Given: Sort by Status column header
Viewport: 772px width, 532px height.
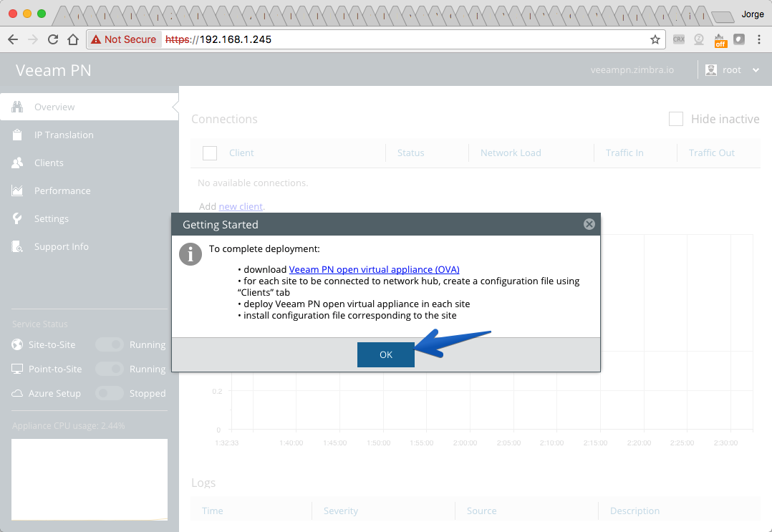Looking at the screenshot, I should 410,153.
